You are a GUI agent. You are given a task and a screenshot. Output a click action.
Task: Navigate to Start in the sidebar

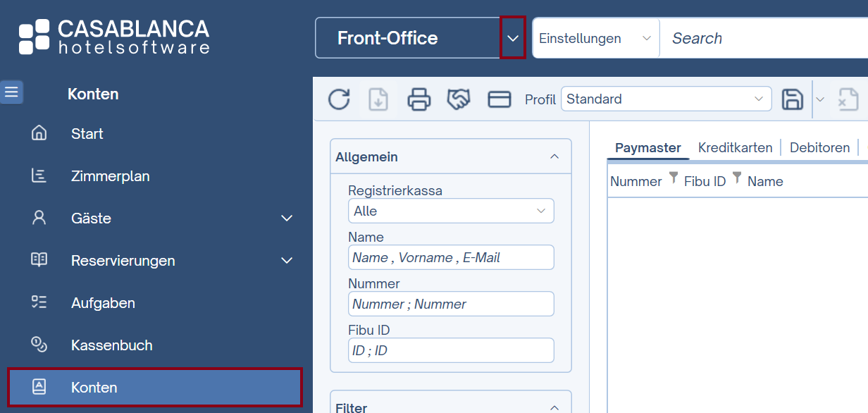tap(87, 133)
